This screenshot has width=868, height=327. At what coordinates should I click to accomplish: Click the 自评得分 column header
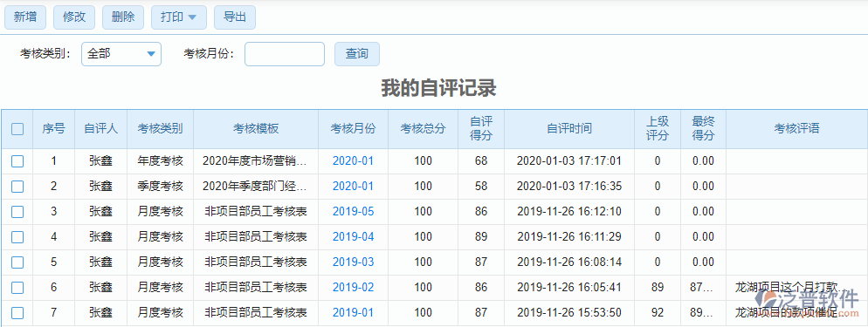click(481, 129)
